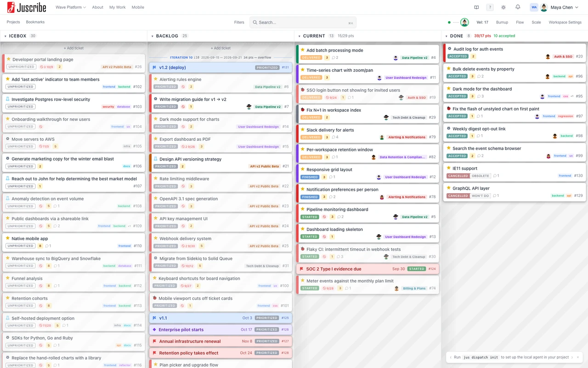Click the flask icon on Investigate Postgres ticket

click(x=8, y=99)
